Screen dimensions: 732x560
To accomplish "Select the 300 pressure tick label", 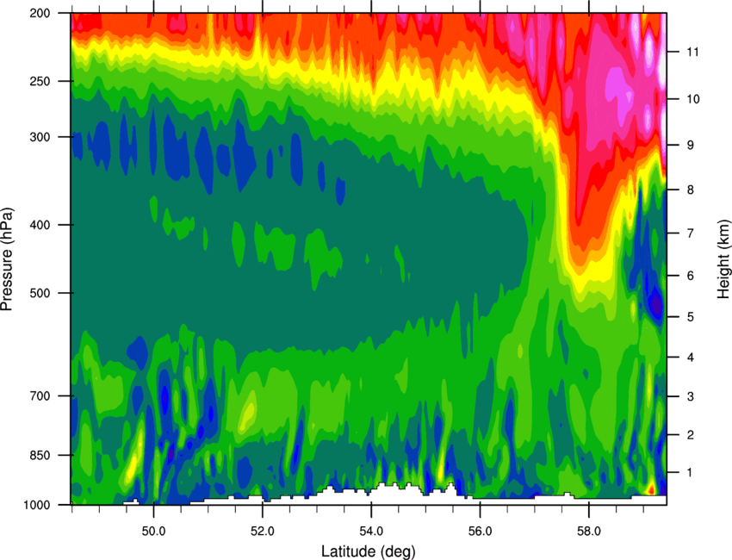I will pyautogui.click(x=40, y=137).
